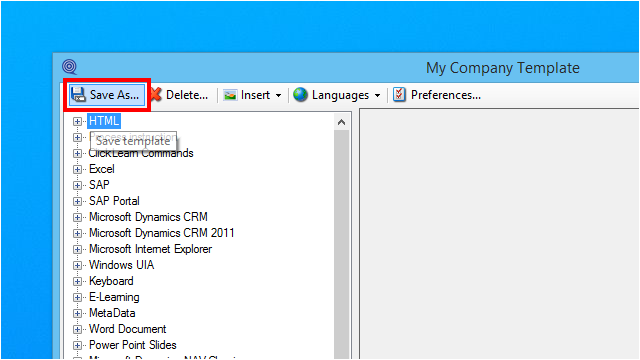The height and width of the screenshot is (360, 640).
Task: Expand the SAP Portal node
Action: (x=77, y=201)
